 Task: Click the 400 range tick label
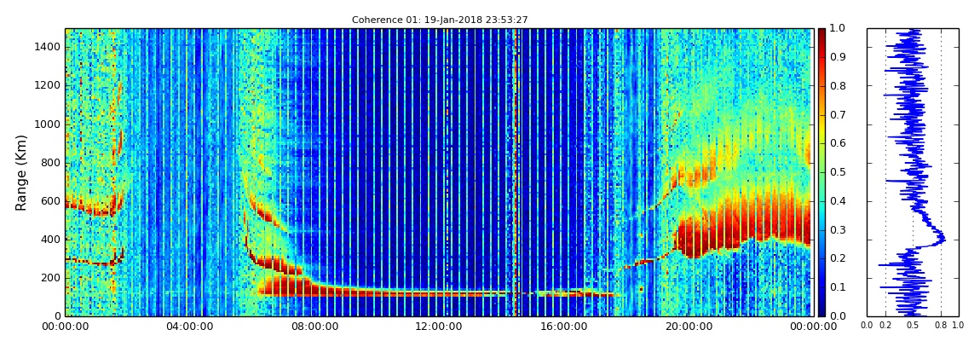50,240
